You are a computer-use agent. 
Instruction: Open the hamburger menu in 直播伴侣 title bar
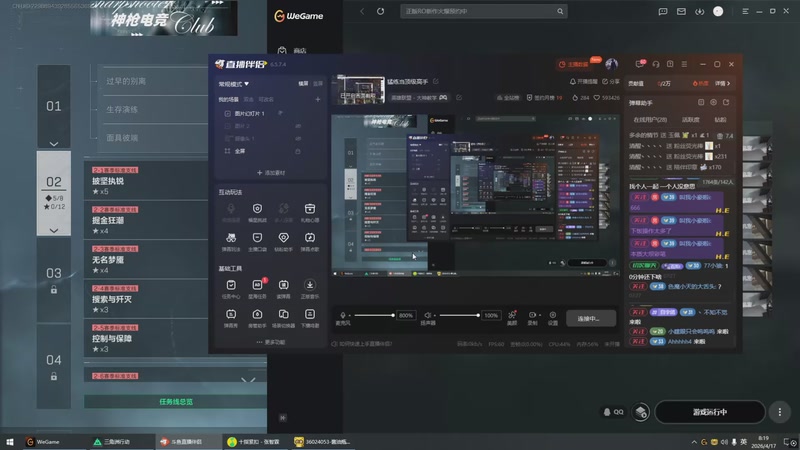(x=684, y=64)
